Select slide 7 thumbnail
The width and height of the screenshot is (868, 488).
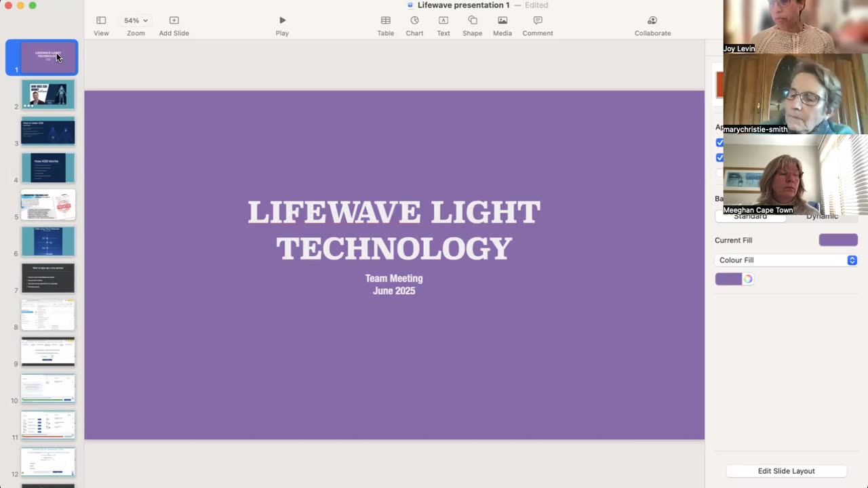point(48,278)
